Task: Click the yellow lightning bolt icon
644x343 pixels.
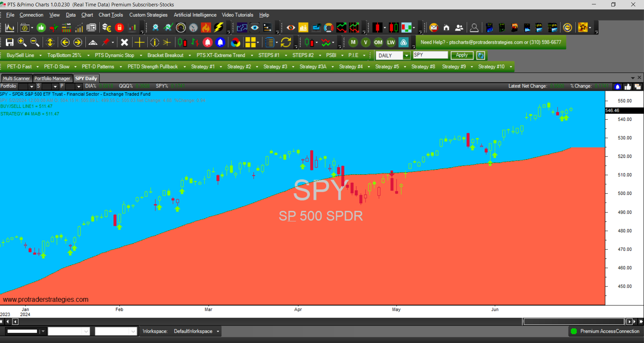Action: (x=219, y=28)
